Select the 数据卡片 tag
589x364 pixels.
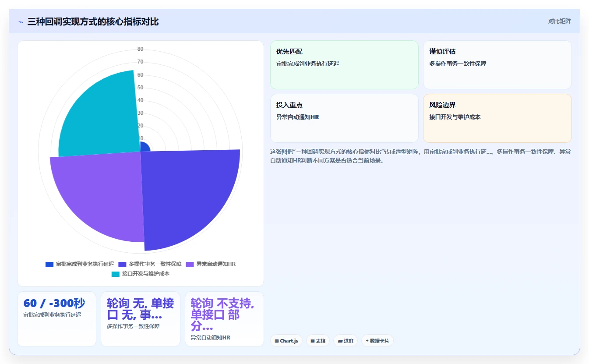coord(377,340)
